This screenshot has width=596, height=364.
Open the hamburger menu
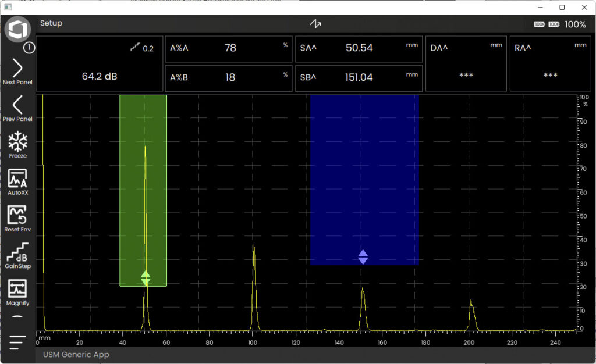pyautogui.click(x=17, y=342)
